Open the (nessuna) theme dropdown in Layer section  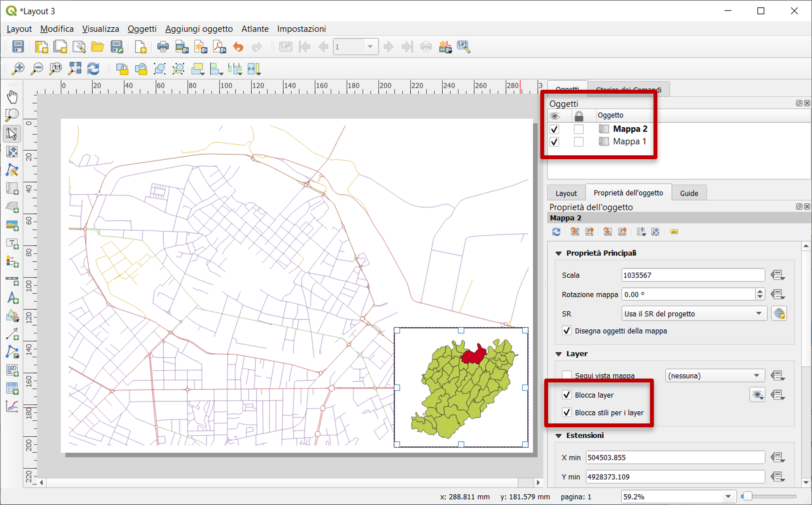[x=714, y=375]
